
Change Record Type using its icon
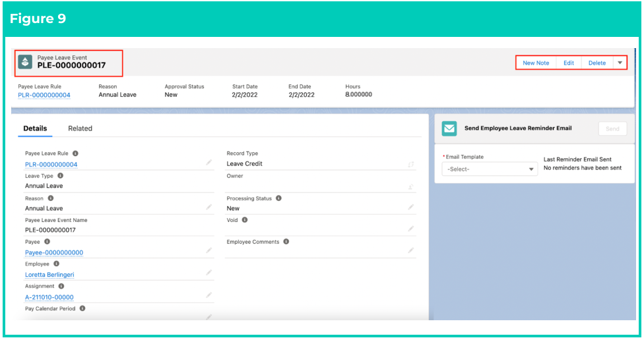pyautogui.click(x=410, y=165)
